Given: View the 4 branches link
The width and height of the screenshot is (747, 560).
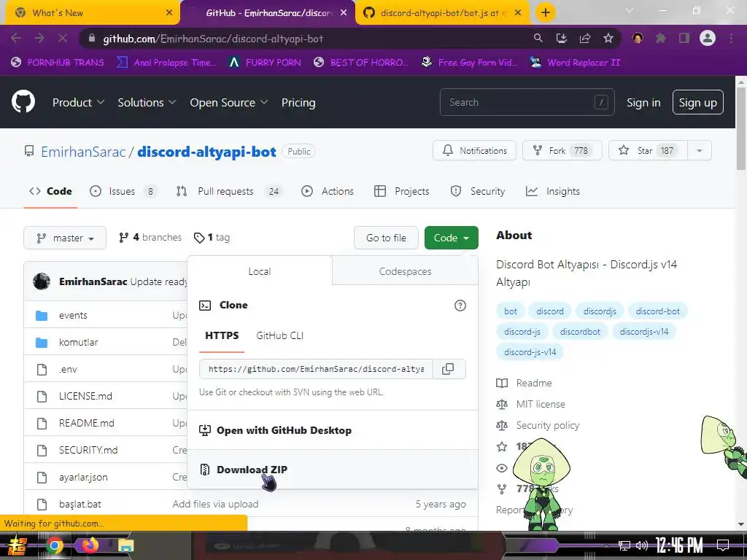Looking at the screenshot, I should (x=150, y=237).
